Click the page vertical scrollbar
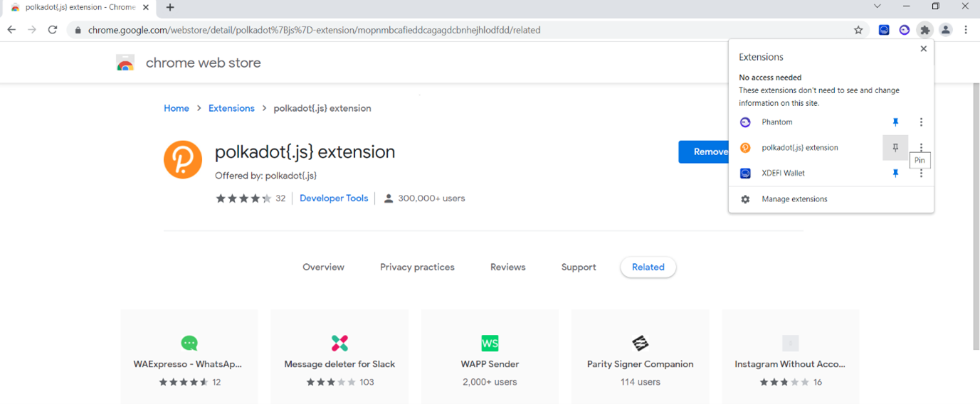This screenshot has width=980, height=404. pyautogui.click(x=976, y=217)
